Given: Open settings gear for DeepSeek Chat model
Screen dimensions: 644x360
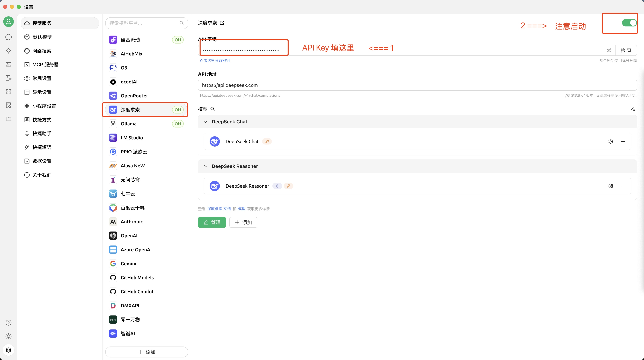Looking at the screenshot, I should 611,141.
